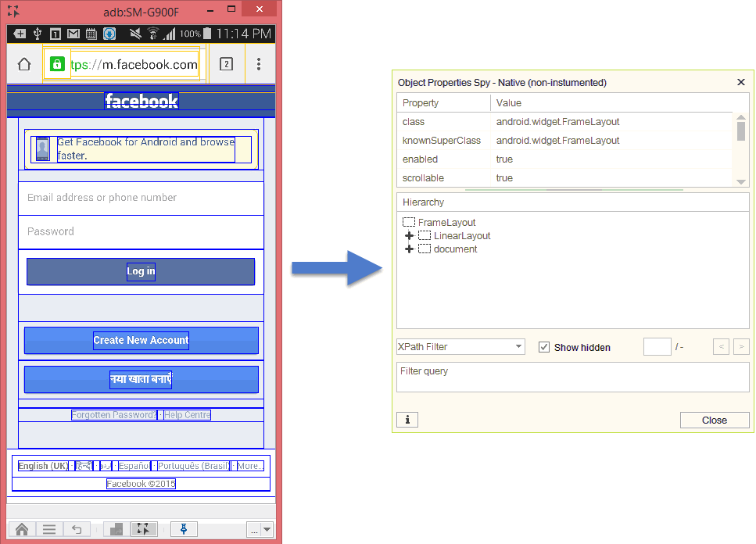Open the XPath Filter dropdown
The height and width of the screenshot is (544, 756).
[460, 346]
